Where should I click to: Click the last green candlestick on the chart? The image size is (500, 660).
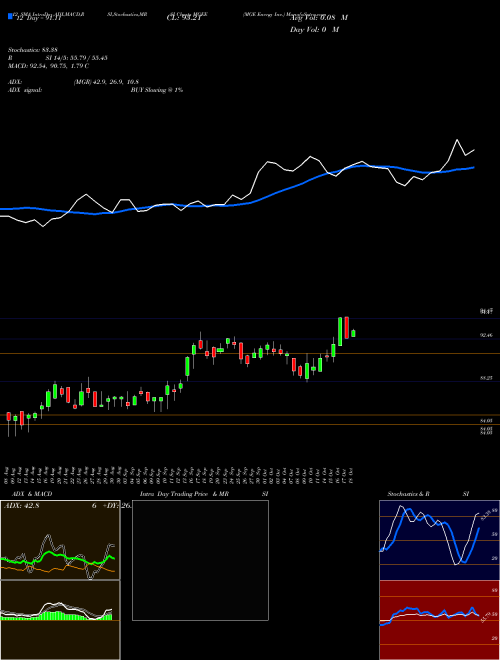tap(353, 333)
